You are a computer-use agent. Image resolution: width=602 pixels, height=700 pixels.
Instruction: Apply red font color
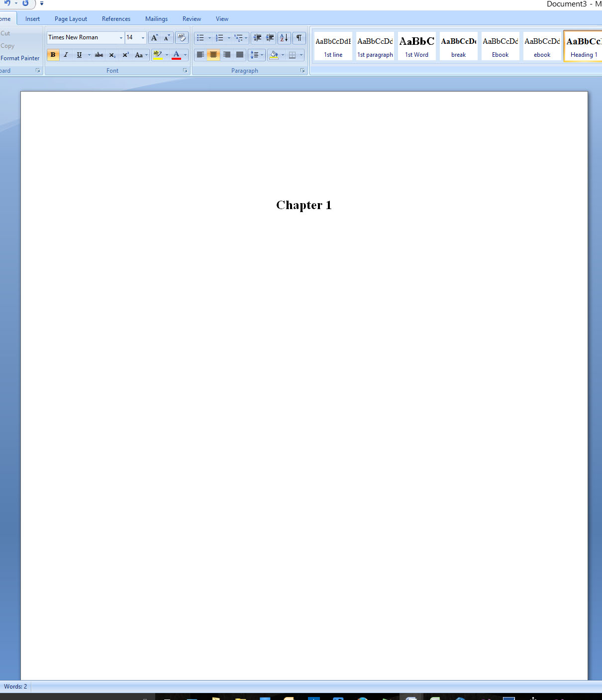[x=176, y=55]
